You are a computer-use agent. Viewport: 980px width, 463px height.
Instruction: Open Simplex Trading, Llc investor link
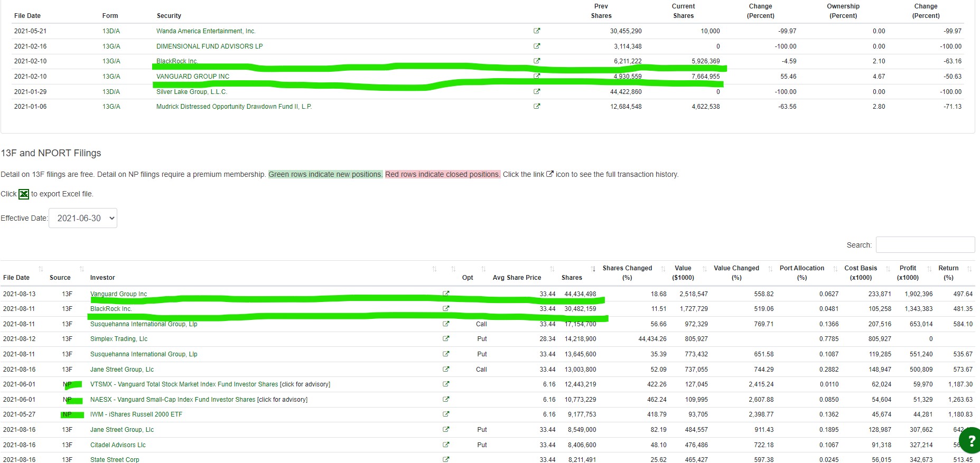[119, 339]
